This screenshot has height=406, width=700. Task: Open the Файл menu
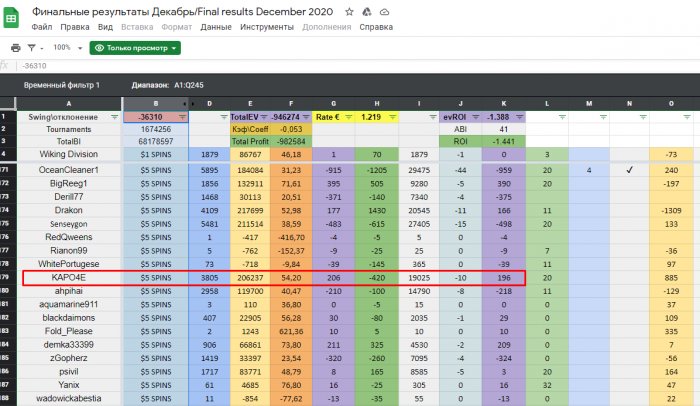[42, 27]
